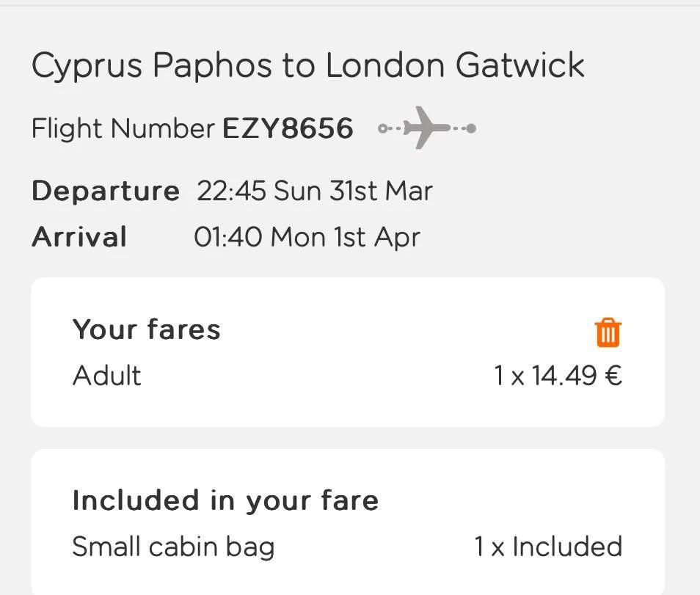The image size is (700, 595).
Task: Delete the fare with the orange trash icon
Action: tap(608, 332)
